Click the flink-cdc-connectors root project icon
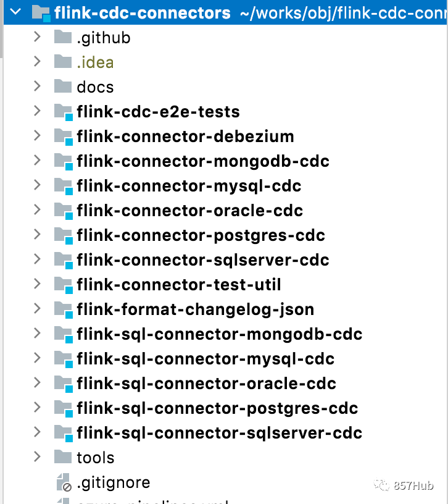The height and width of the screenshot is (504, 448). coord(41,13)
